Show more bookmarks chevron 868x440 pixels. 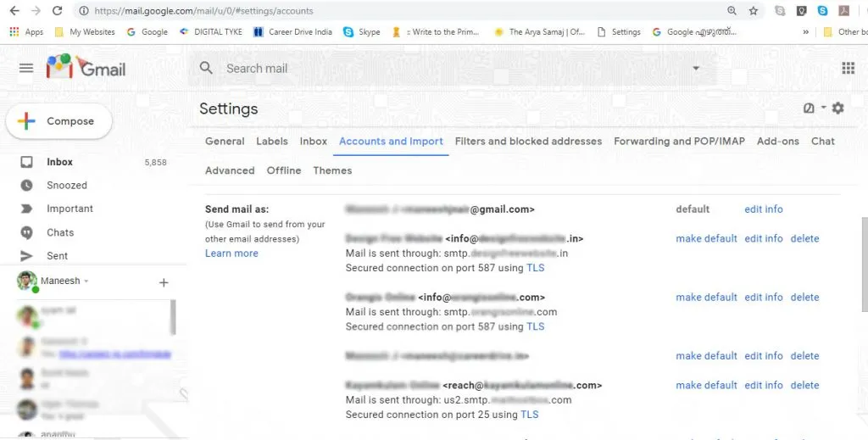tap(805, 32)
